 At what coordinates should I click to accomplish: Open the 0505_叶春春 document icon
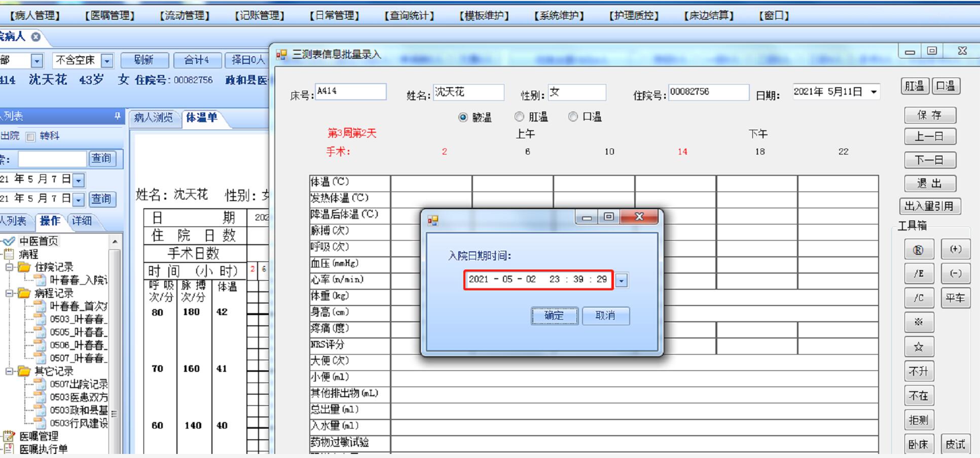tap(40, 332)
